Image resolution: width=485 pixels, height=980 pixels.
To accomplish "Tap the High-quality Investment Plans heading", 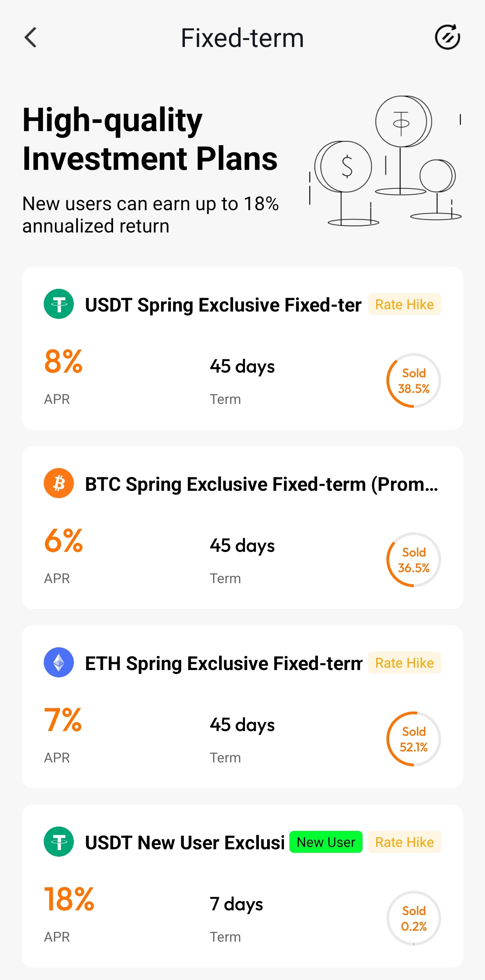I will (x=150, y=139).
